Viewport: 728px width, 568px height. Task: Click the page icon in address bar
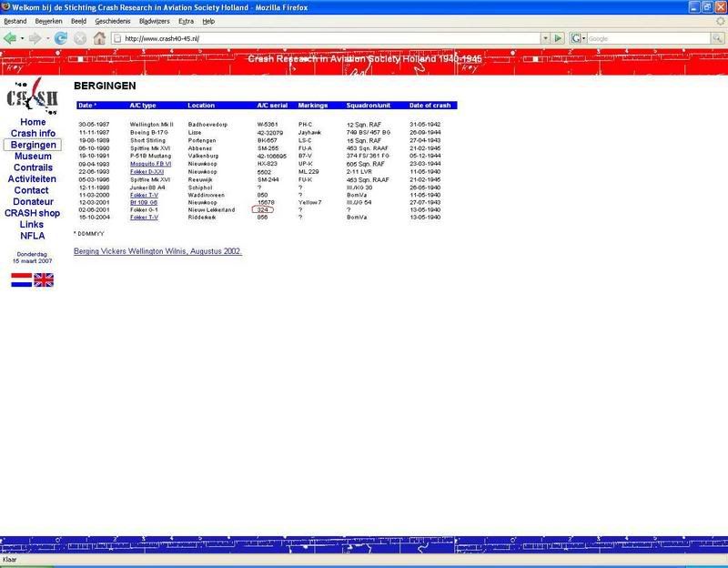[117, 38]
